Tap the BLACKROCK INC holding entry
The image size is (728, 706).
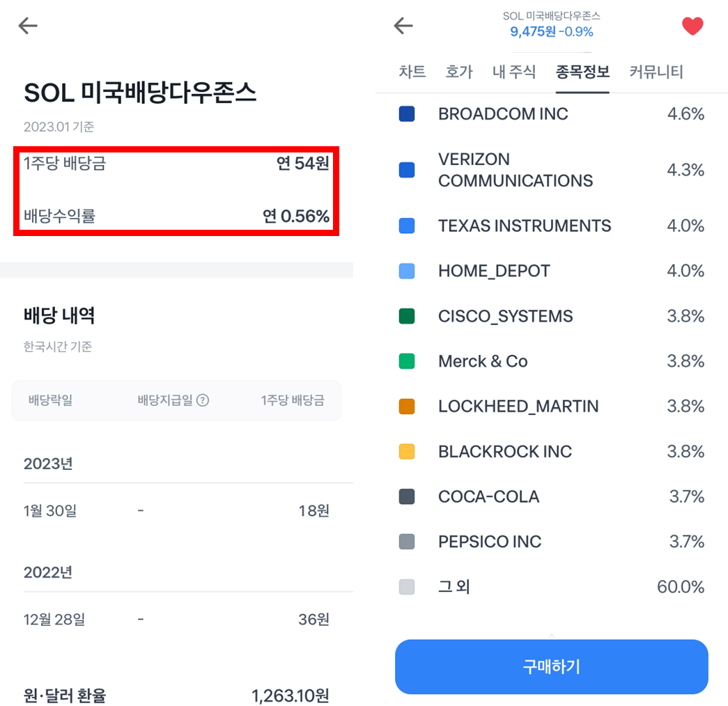(504, 451)
